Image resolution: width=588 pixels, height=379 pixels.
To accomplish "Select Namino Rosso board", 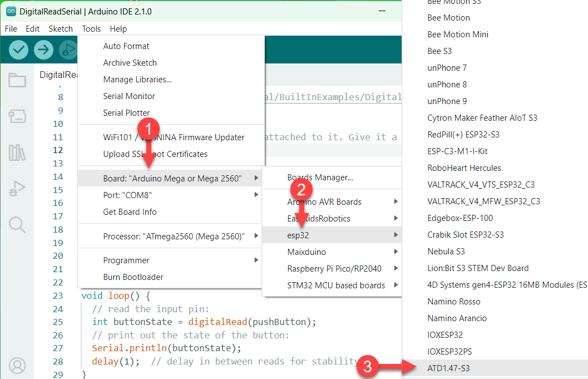I will (495, 302).
